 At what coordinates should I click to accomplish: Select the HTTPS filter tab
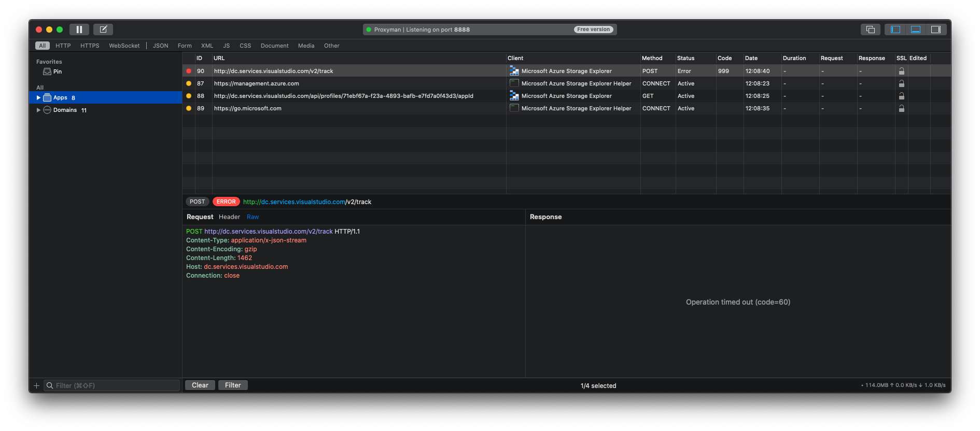pyautogui.click(x=90, y=46)
